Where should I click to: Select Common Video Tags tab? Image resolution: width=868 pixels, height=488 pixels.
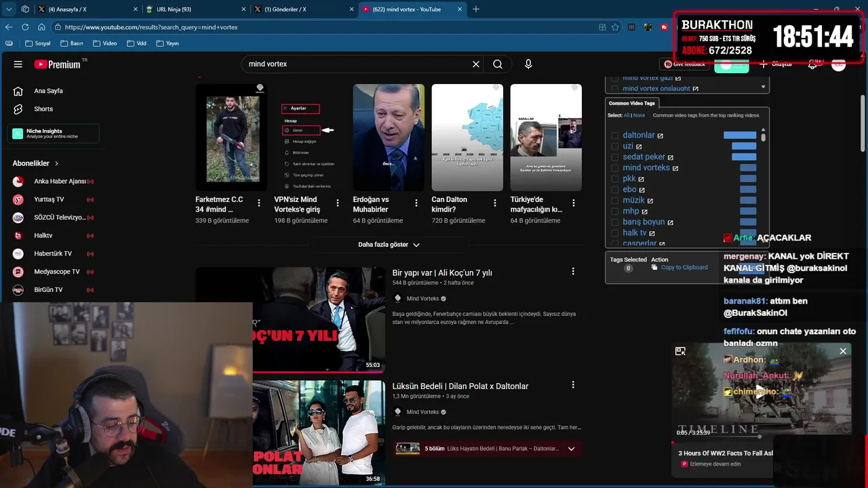[632, 103]
